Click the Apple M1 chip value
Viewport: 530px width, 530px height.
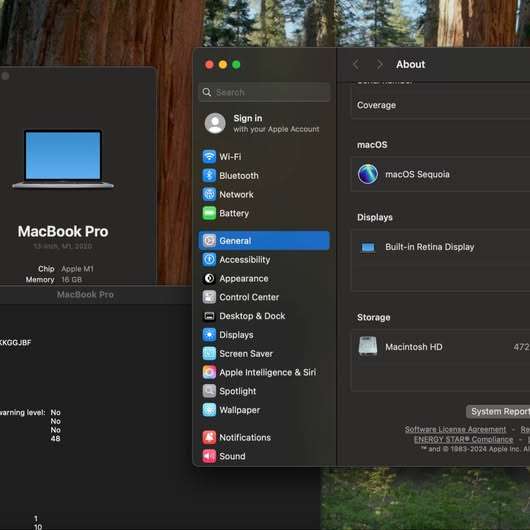tap(77, 269)
